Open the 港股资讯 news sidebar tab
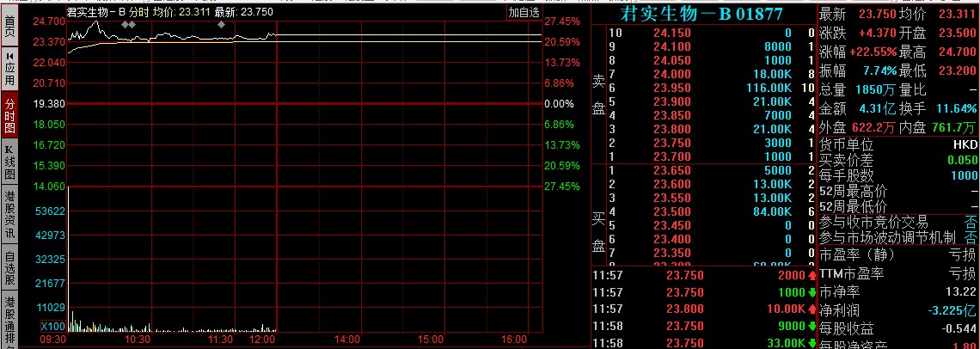 tap(9, 214)
